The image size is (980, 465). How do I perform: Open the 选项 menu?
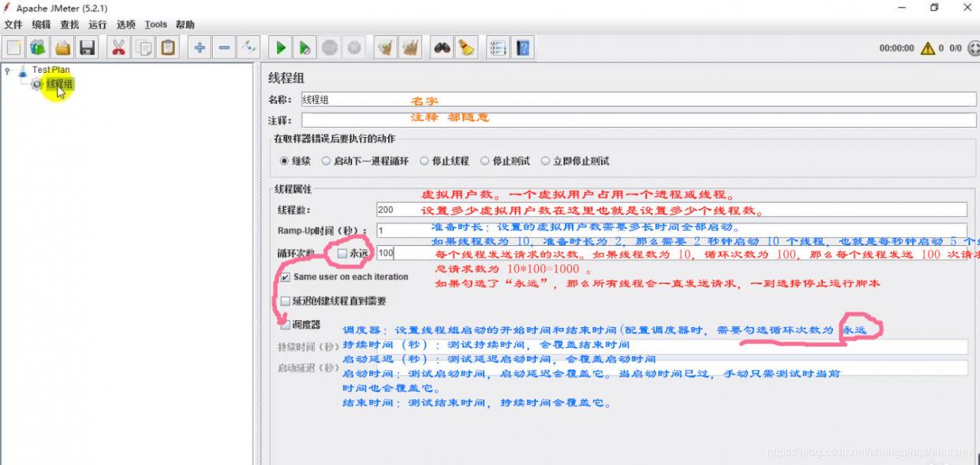(x=126, y=25)
